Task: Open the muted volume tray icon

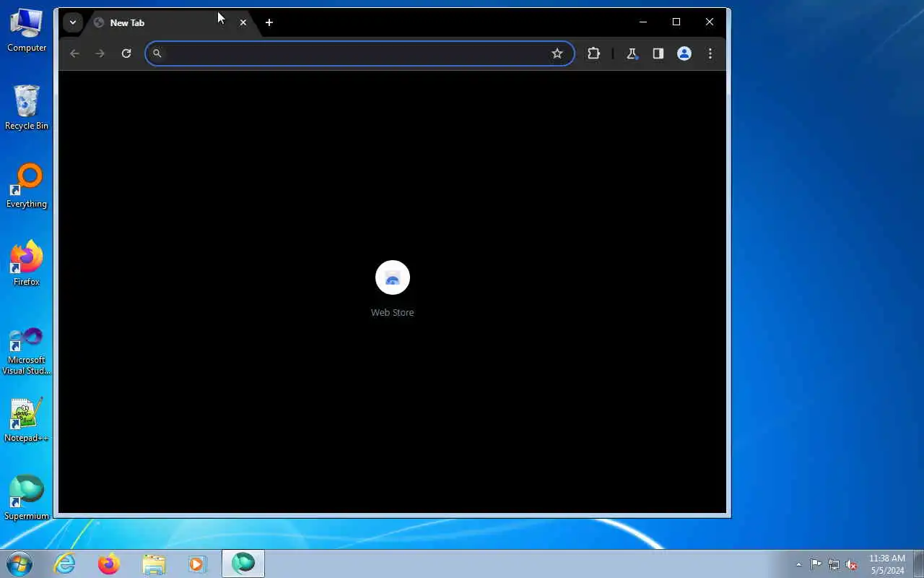Action: [852, 564]
